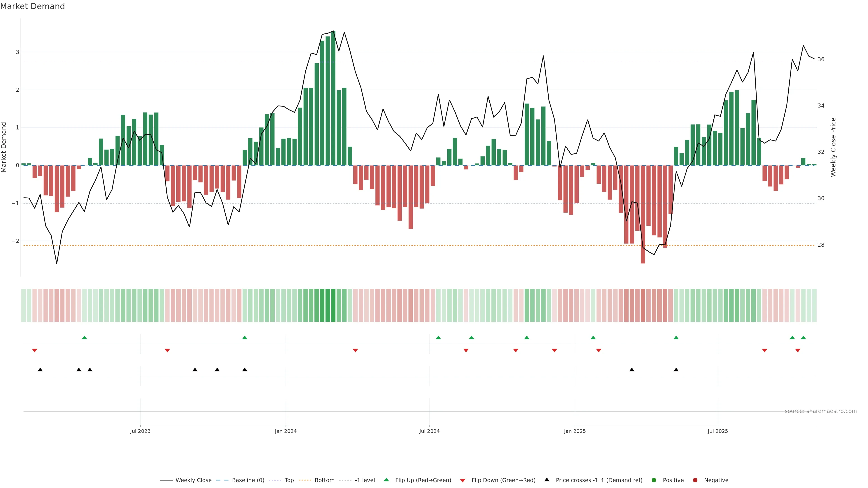Screen dimensions: 868x488
Task: Click the last red Flip Down triangle marker
Action: point(797,351)
